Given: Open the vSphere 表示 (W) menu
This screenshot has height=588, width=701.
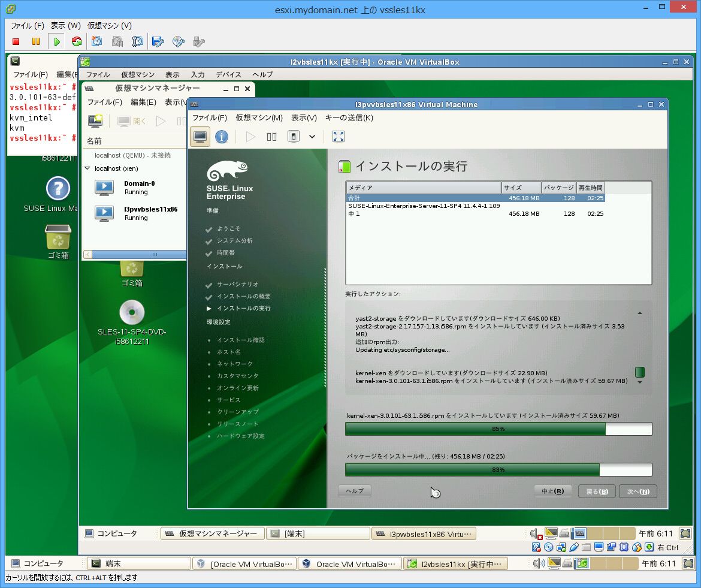Looking at the screenshot, I should (66, 26).
